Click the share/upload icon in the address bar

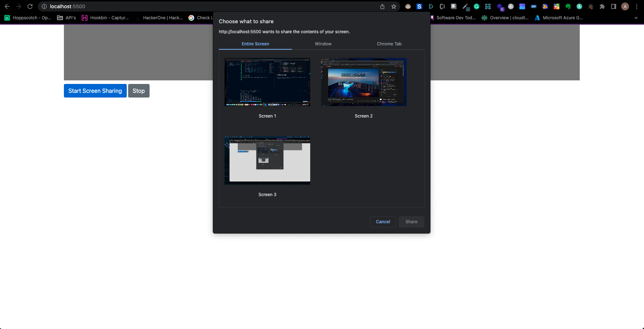coord(382,6)
